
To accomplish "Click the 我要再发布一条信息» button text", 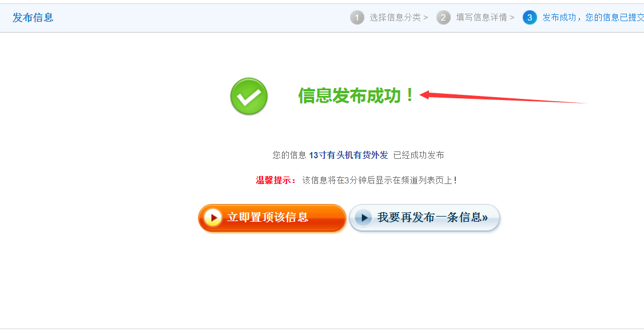I will 432,218.
